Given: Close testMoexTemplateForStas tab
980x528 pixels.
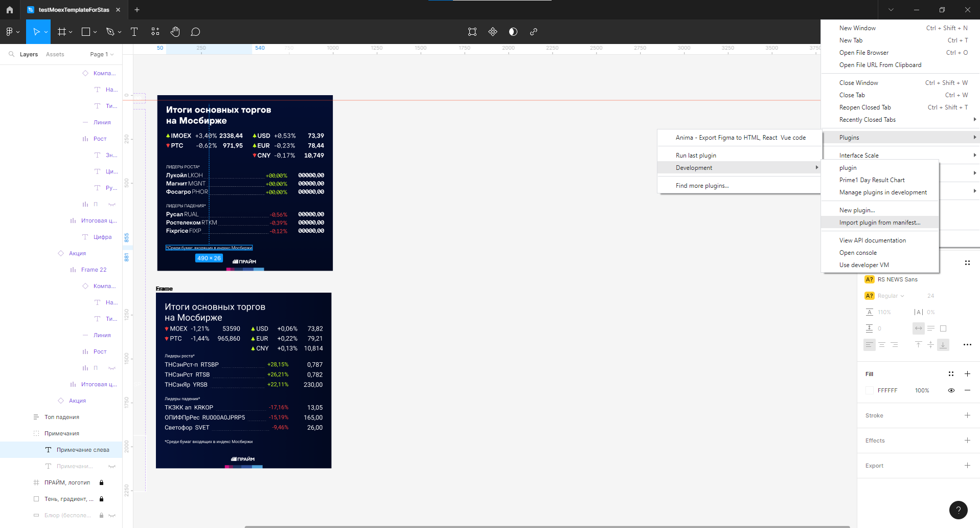Looking at the screenshot, I should 118,10.
